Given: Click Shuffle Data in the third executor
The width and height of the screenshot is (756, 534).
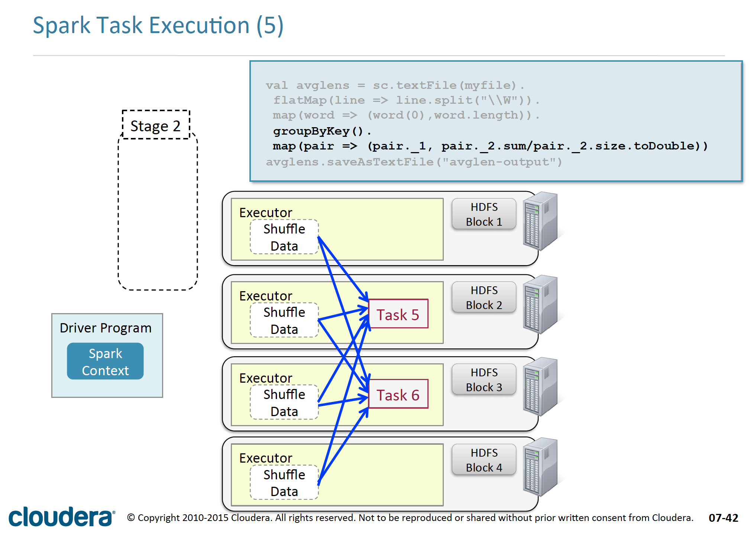Looking at the screenshot, I should pyautogui.click(x=284, y=403).
